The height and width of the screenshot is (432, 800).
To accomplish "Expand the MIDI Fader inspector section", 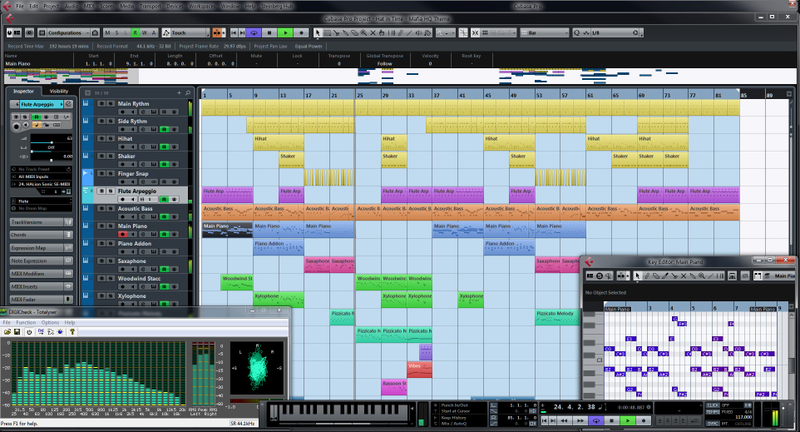I will click(41, 299).
